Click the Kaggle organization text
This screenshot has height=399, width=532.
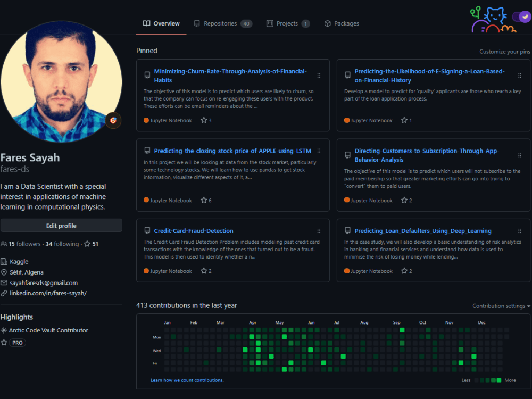19,262
